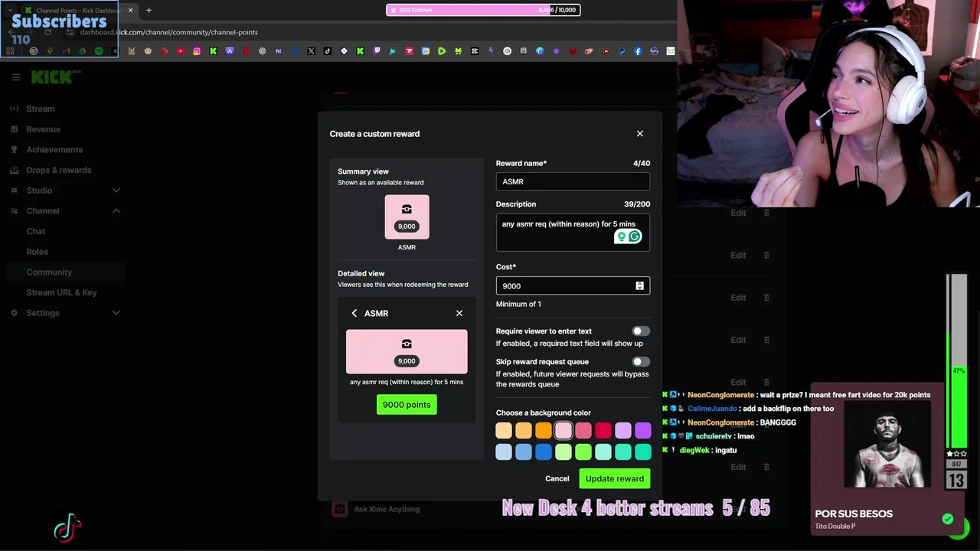The width and height of the screenshot is (980, 551).
Task: Click the phone icon in the summary reward tile
Action: [x=407, y=209]
